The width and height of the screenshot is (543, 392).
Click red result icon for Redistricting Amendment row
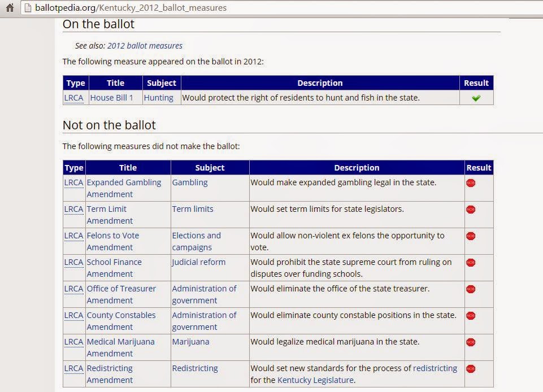pos(471,369)
